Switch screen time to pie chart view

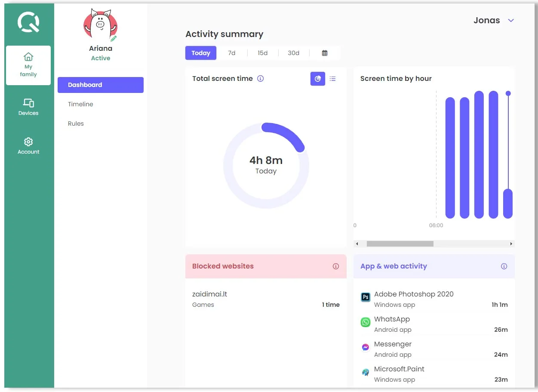tap(318, 79)
